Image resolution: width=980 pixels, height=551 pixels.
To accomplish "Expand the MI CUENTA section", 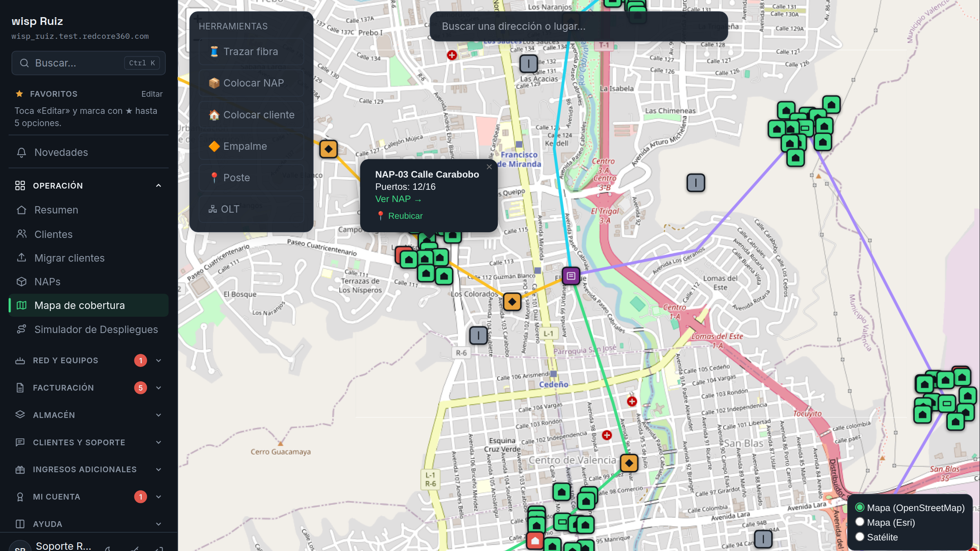I will coord(88,497).
